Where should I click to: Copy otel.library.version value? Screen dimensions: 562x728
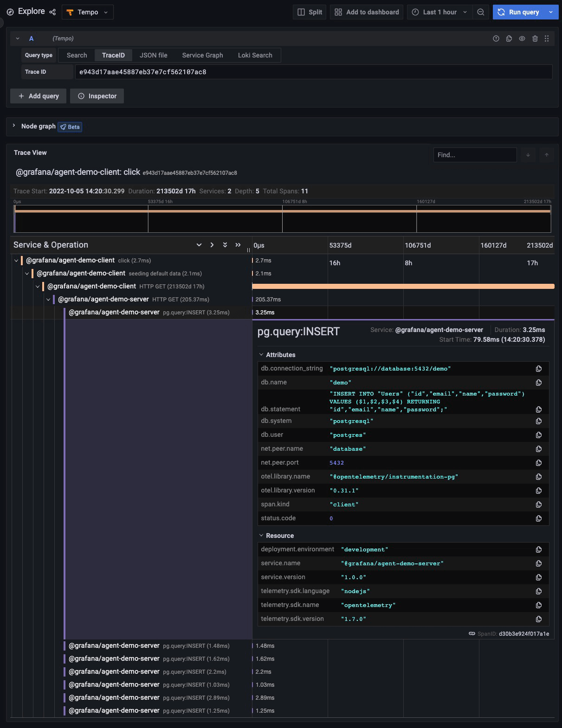tap(539, 491)
